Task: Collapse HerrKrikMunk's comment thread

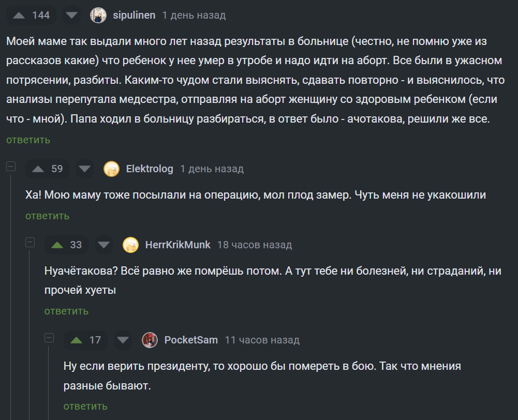Action: coord(30,242)
